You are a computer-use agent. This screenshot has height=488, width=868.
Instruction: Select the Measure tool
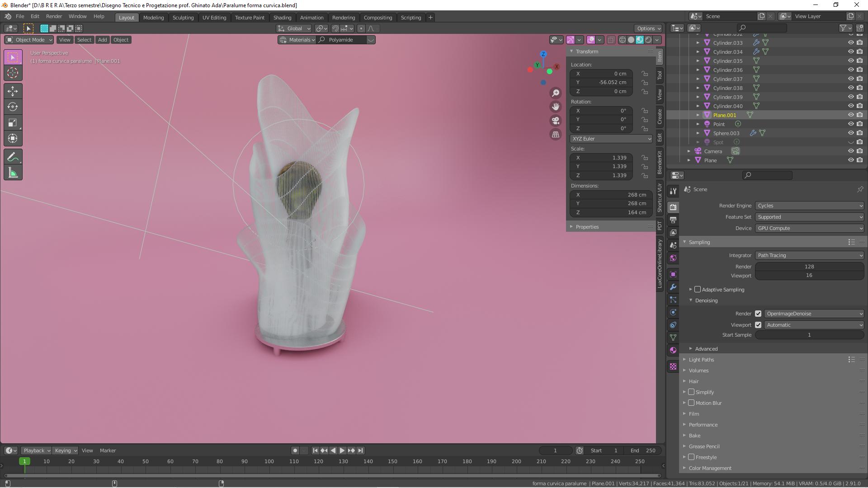13,173
